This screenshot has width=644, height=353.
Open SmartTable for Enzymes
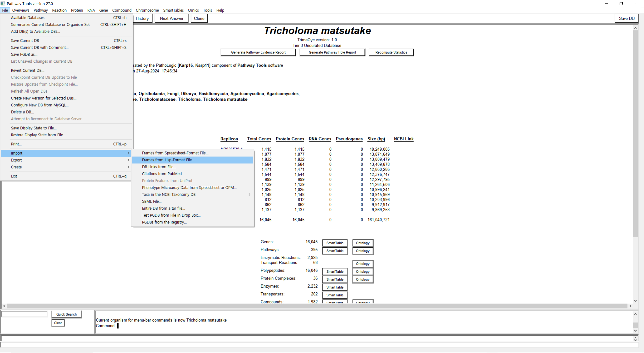coord(335,287)
